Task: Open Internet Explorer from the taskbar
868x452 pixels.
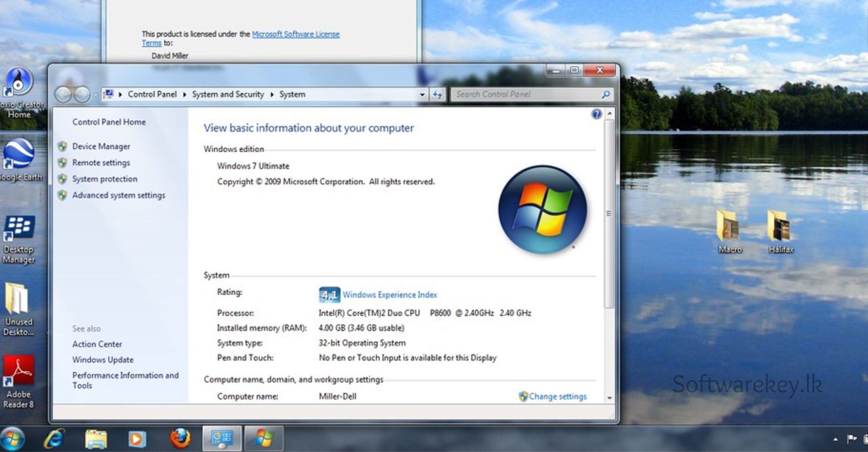Action: (54, 438)
